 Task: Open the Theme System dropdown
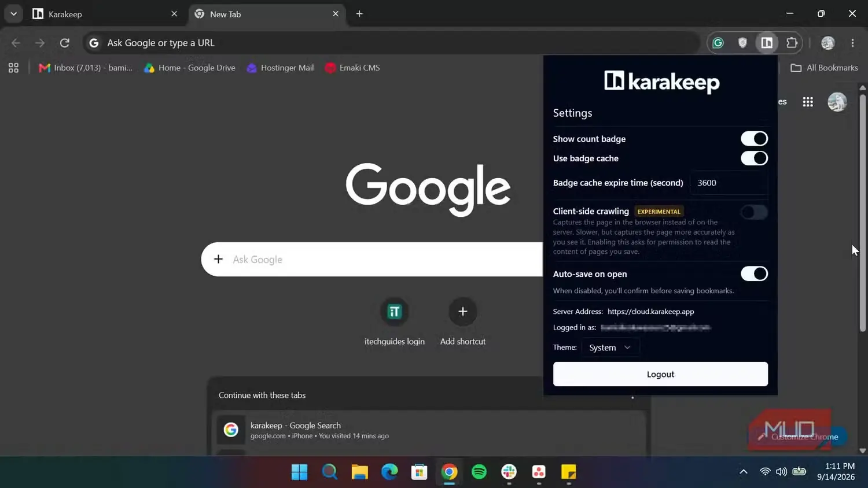[x=610, y=347]
